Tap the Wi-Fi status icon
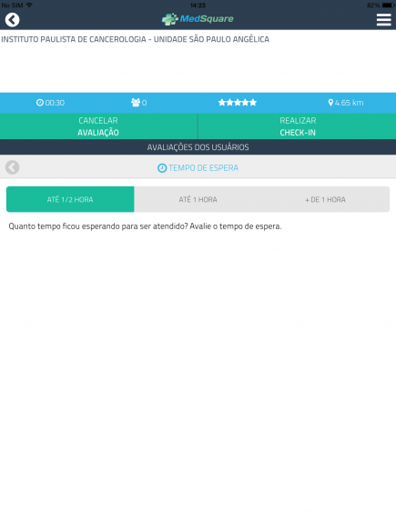This screenshot has width=396, height=532. click(29, 5)
